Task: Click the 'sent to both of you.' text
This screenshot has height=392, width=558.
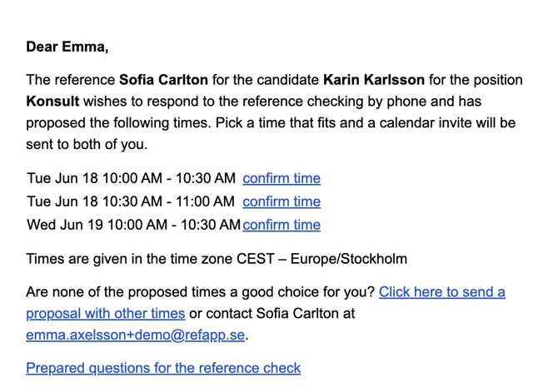Action: (87, 145)
